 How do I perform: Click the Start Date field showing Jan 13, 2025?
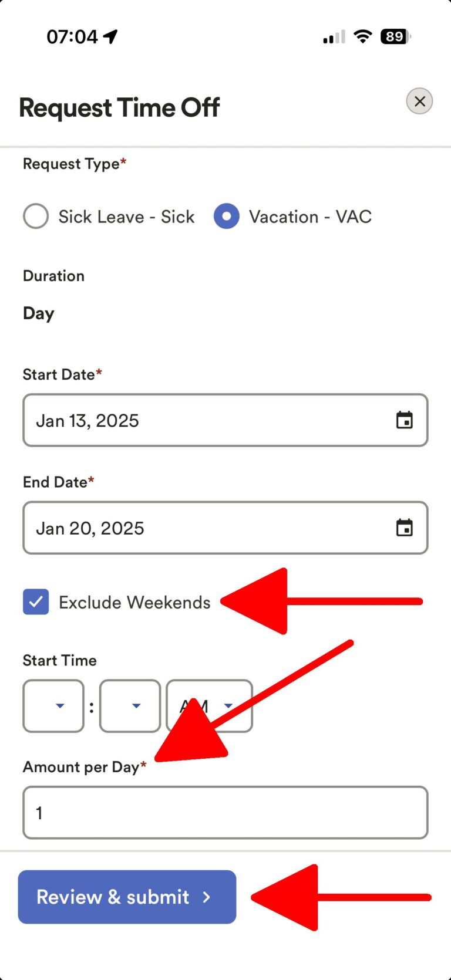[206, 420]
